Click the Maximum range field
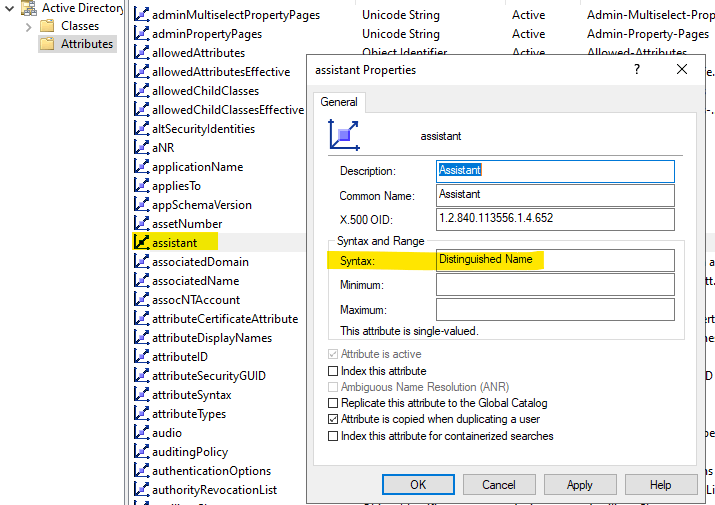This screenshot has height=505, width=715. pos(555,309)
